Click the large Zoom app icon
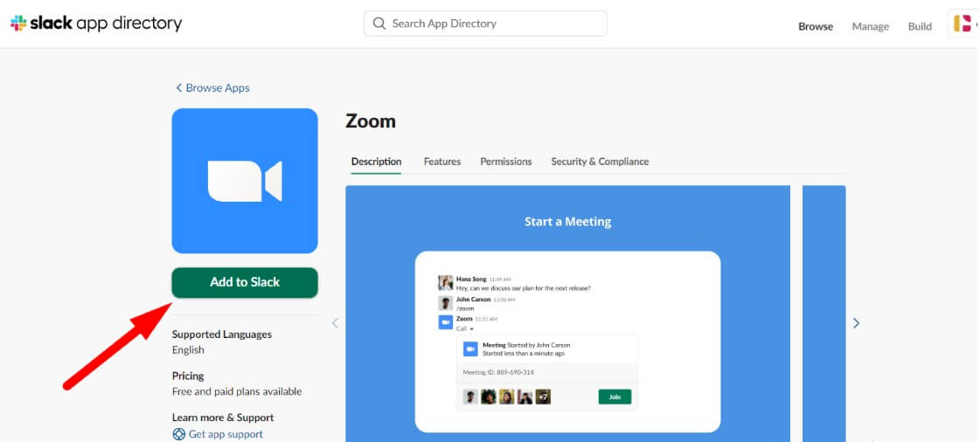 pos(245,181)
